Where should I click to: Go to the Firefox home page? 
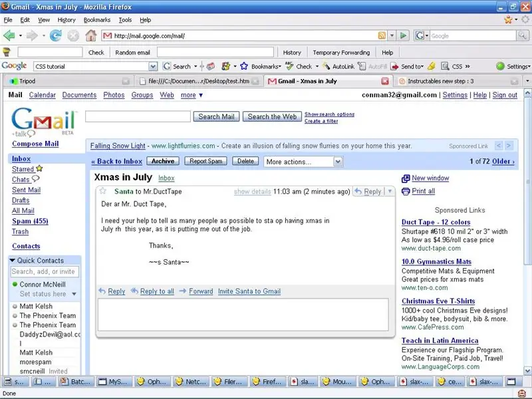tap(90, 35)
